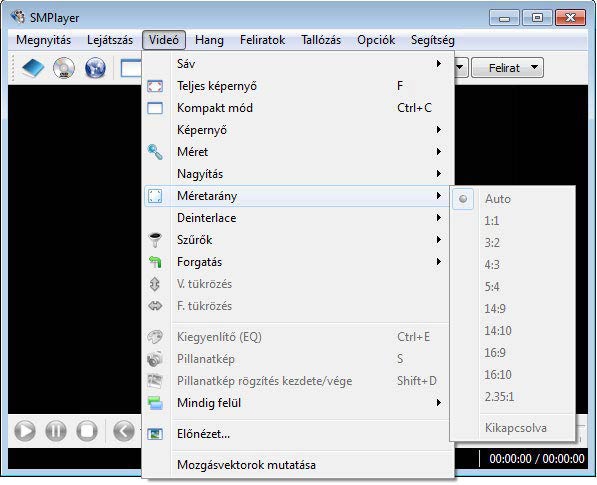Image resolution: width=597 pixels, height=485 pixels.
Task: Select the 16:9 aspect ratio
Action: pos(513,353)
